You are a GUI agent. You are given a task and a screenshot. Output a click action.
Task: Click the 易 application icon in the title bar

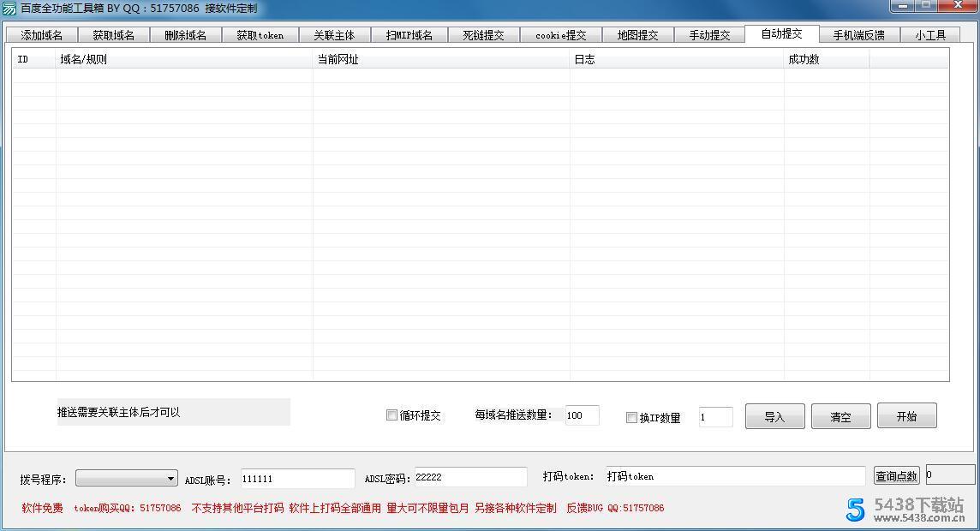(9, 7)
